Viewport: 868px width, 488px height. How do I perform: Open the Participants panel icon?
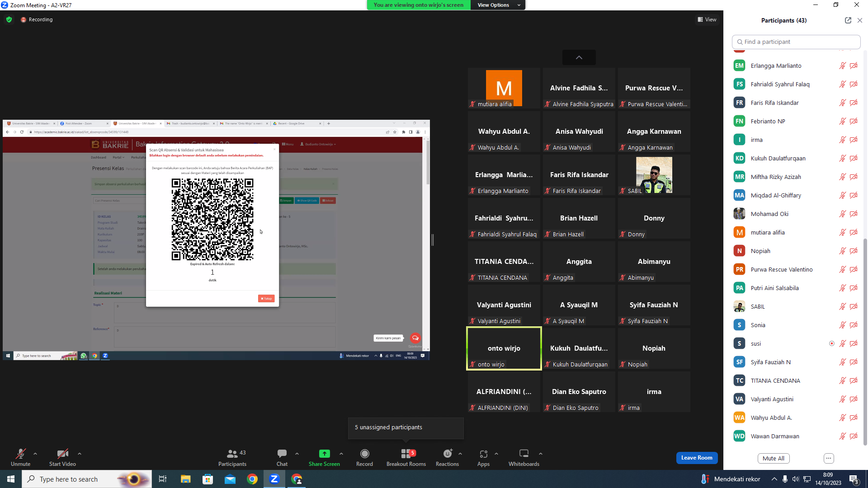point(232,454)
